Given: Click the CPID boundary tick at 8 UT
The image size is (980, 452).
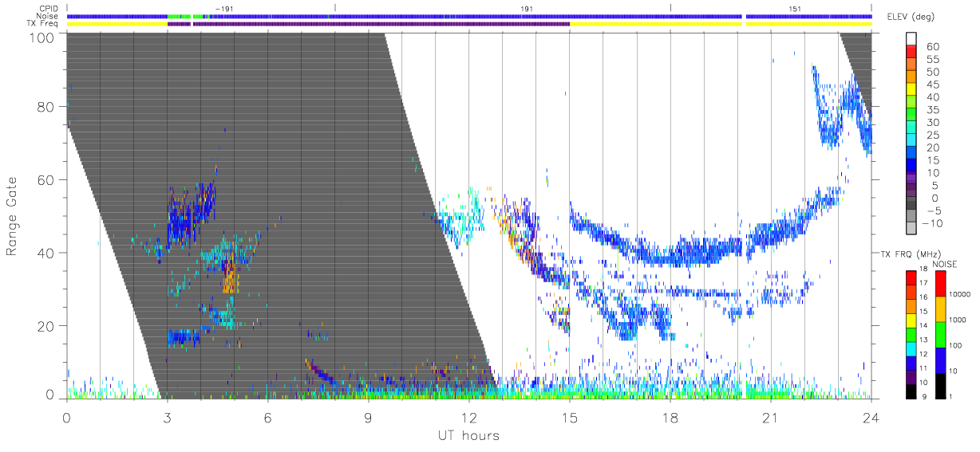Looking at the screenshot, I should tap(335, 8).
